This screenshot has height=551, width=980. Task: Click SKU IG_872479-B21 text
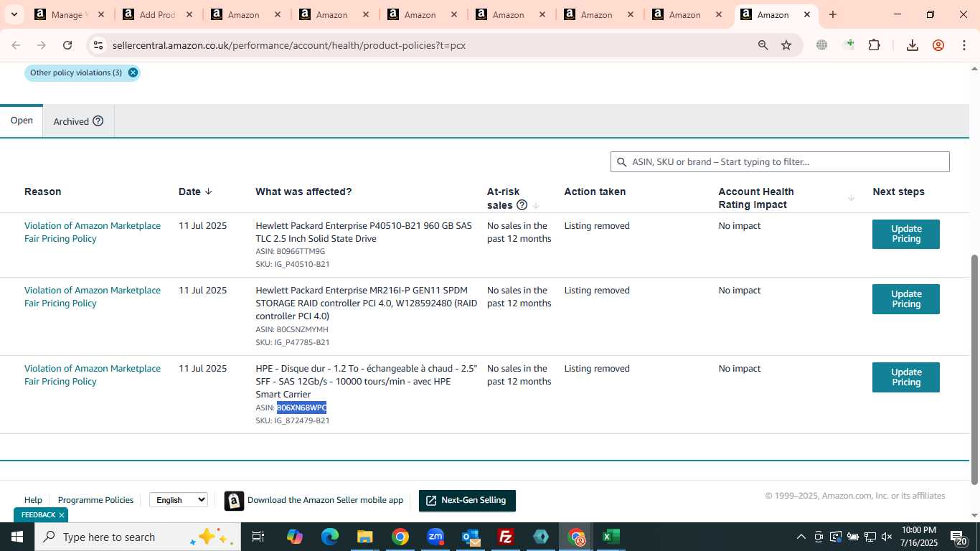[293, 420]
